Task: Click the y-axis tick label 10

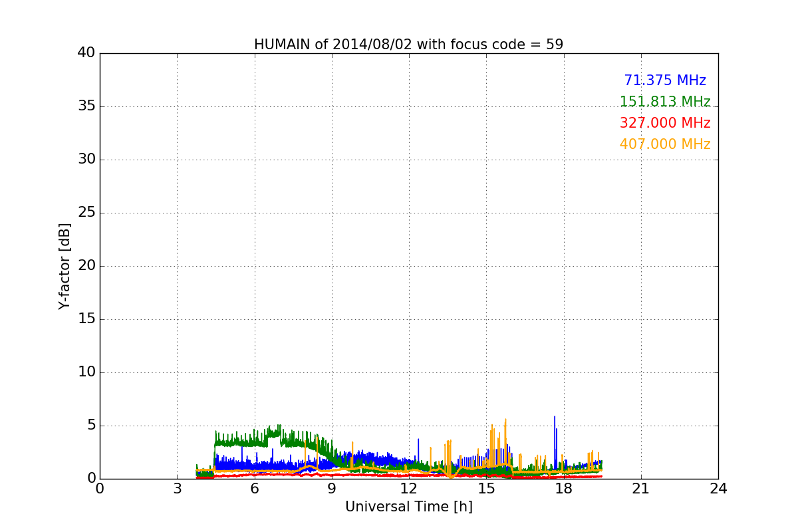Action: (86, 372)
